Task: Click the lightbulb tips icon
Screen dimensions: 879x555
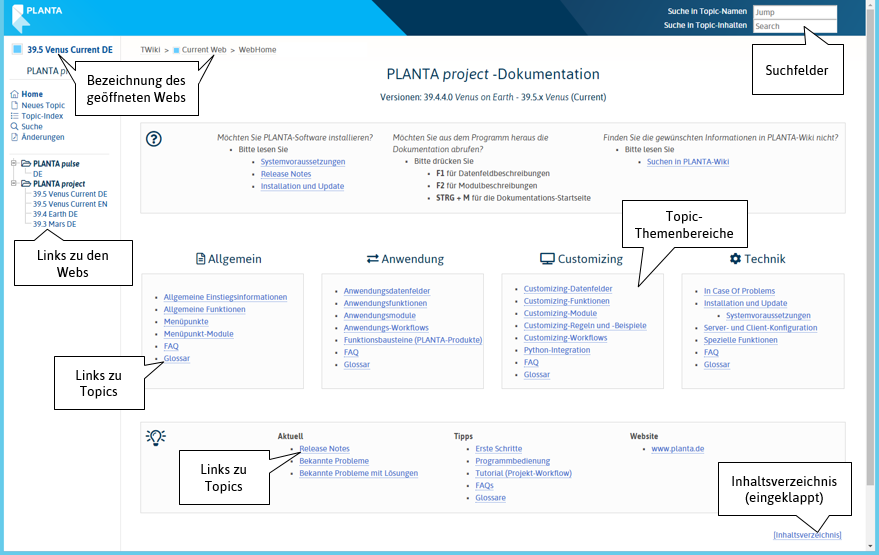Action: (155, 437)
